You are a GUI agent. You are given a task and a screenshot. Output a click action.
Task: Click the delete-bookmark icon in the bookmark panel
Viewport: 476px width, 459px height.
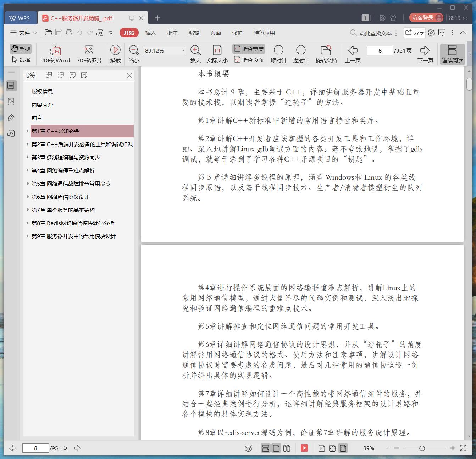84,75
